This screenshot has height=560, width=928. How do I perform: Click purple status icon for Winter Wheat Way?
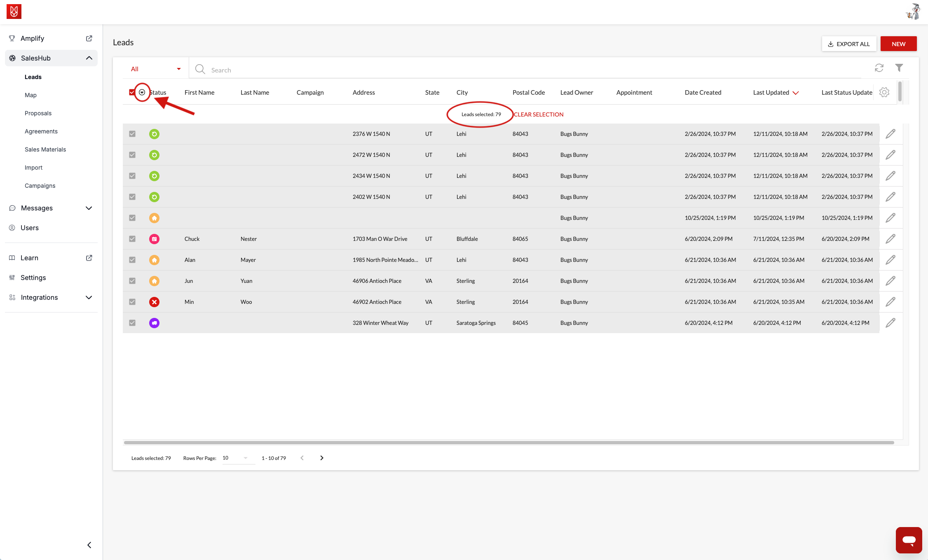[154, 323]
